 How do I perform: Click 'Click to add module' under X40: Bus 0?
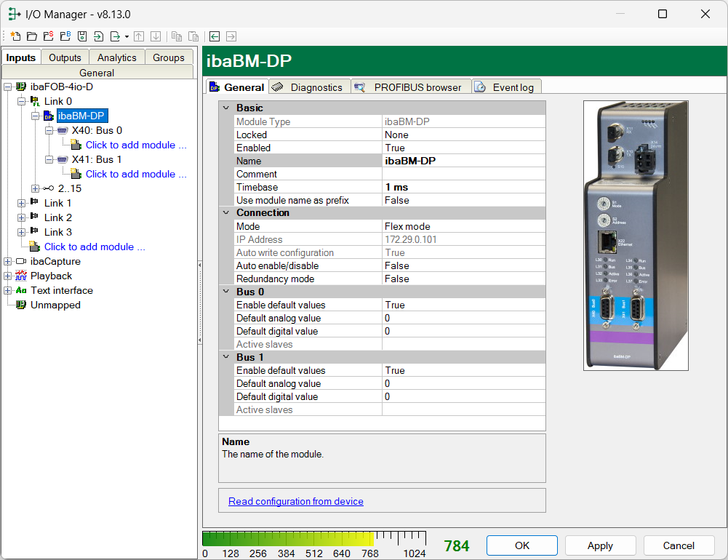point(135,145)
